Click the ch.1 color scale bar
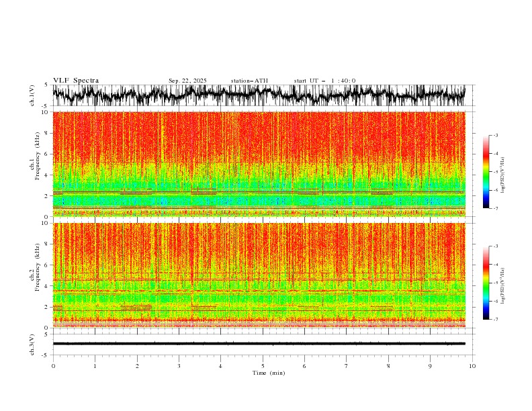The width and height of the screenshot is (532, 411). tap(486, 172)
